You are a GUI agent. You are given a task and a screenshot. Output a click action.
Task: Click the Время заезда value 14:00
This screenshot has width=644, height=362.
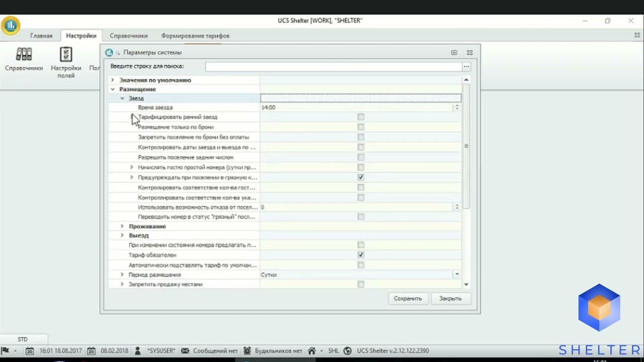pos(268,107)
